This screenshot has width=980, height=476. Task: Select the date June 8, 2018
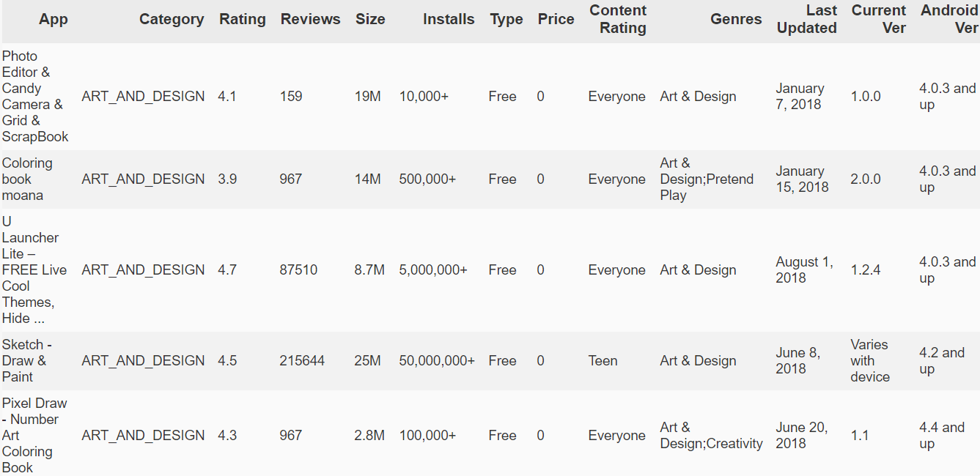pos(797,361)
